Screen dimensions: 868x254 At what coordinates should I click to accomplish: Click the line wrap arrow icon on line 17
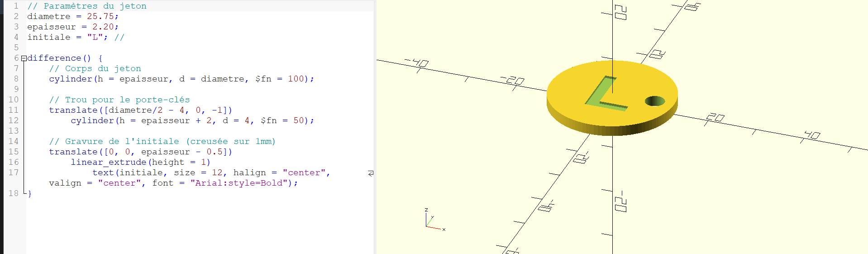(x=371, y=173)
